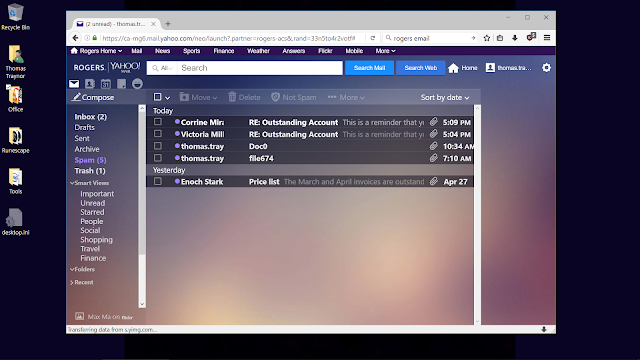Toggle the select-all checkbox above list
Image resolution: width=640 pixels, height=360 pixels.
157,97
